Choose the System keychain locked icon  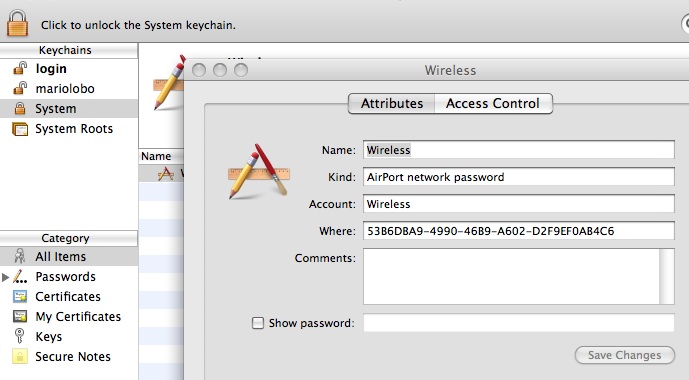[20, 108]
